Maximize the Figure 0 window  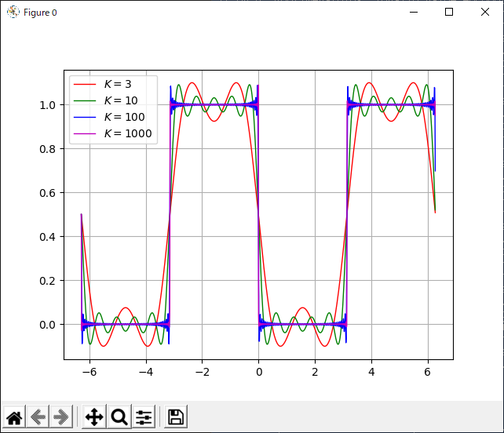coord(449,12)
